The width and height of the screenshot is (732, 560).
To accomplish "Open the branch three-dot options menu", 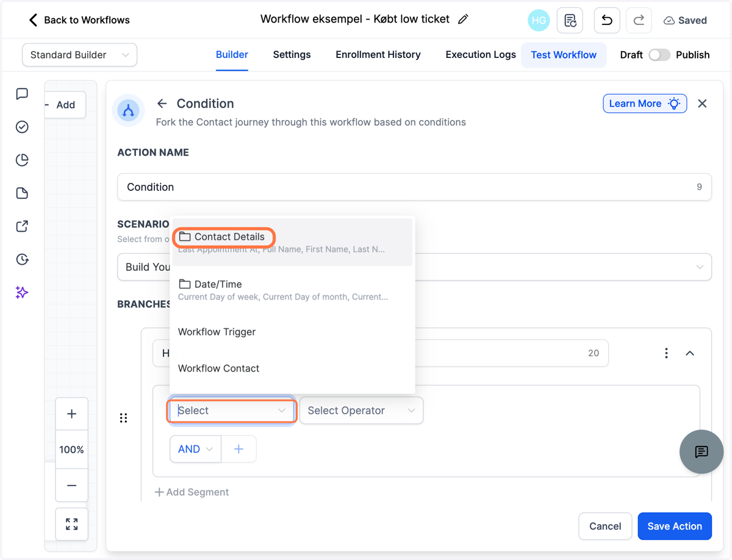I will pyautogui.click(x=666, y=353).
